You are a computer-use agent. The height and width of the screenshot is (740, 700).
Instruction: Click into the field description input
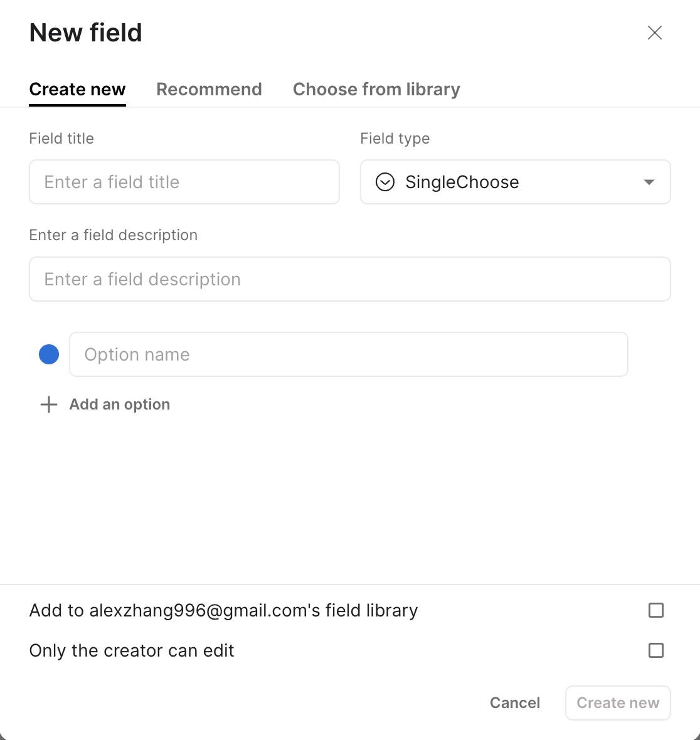coord(349,279)
